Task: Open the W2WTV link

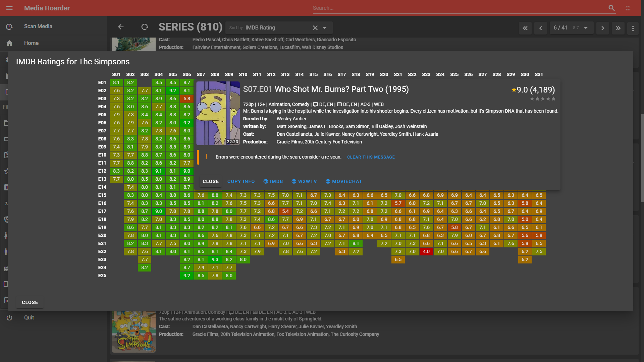Action: point(304,181)
